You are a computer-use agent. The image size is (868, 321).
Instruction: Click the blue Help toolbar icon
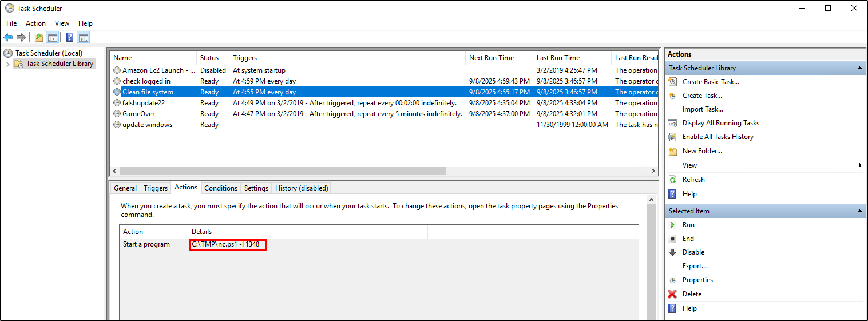tap(69, 38)
